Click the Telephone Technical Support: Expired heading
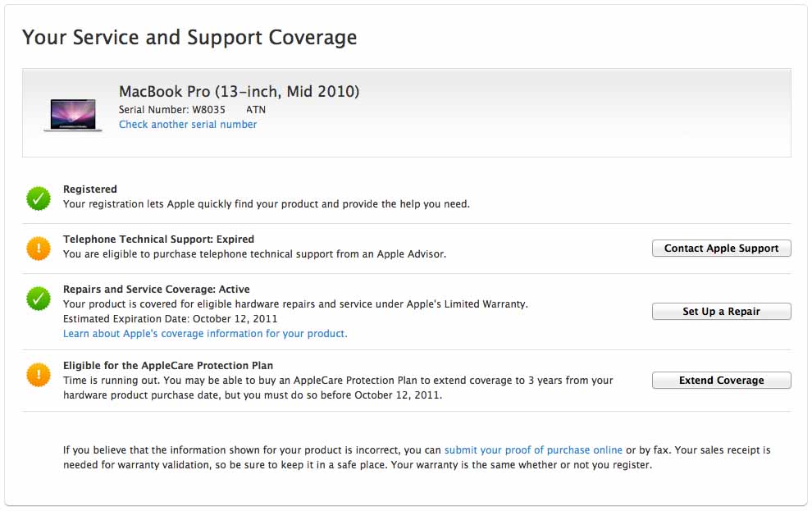Screen dimensions: 812x511 [158, 240]
